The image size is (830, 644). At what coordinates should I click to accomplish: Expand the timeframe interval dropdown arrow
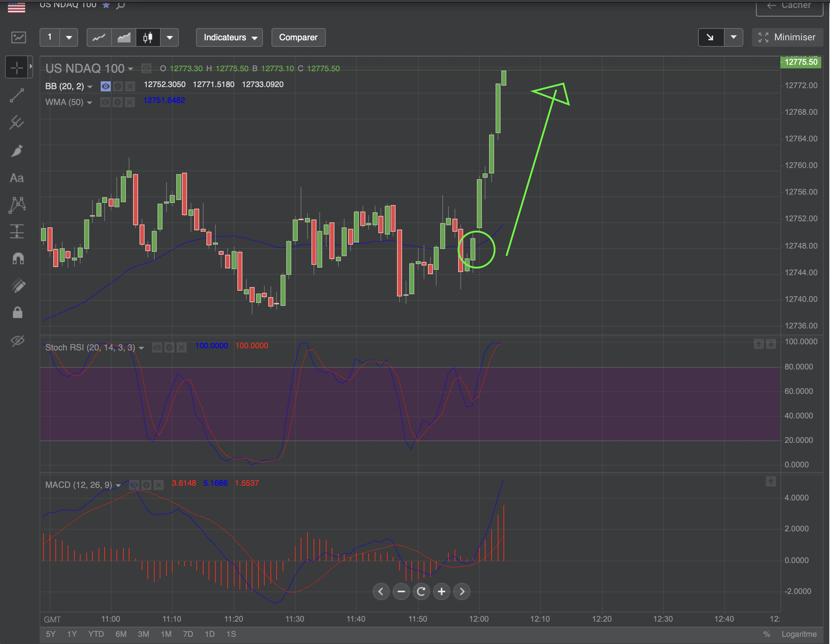(69, 37)
